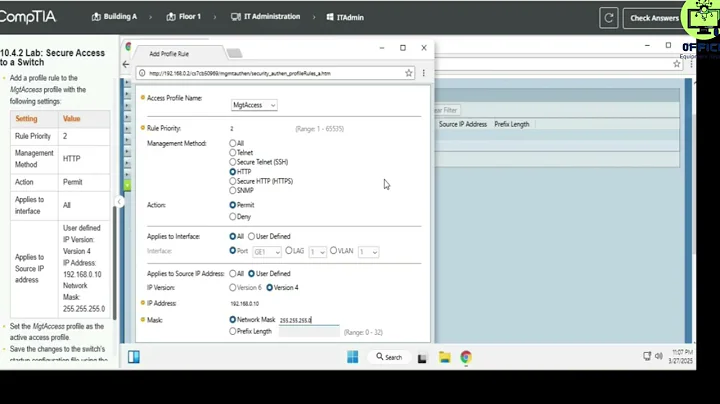Select IP Version 4
This screenshot has height=404, width=720.
[270, 287]
